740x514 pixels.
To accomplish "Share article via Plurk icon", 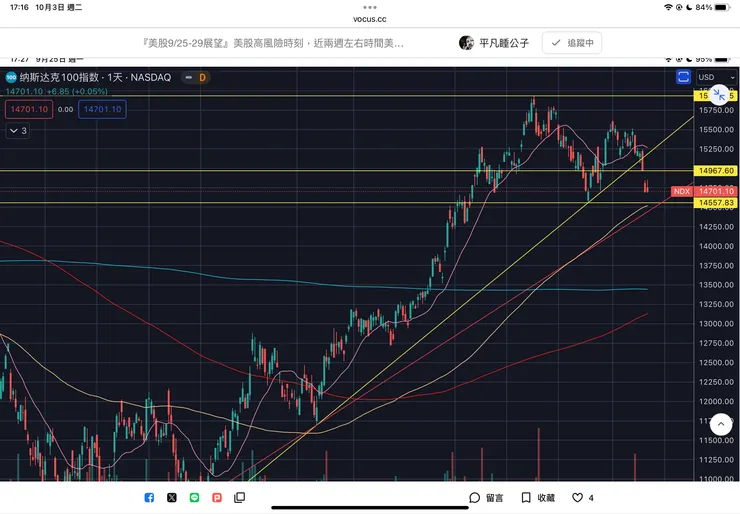I will click(217, 497).
